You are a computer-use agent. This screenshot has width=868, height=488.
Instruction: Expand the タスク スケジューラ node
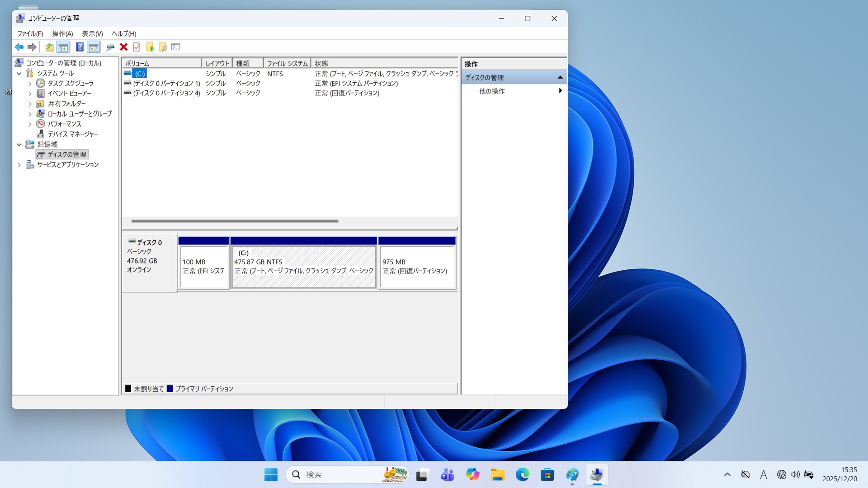[x=30, y=84]
